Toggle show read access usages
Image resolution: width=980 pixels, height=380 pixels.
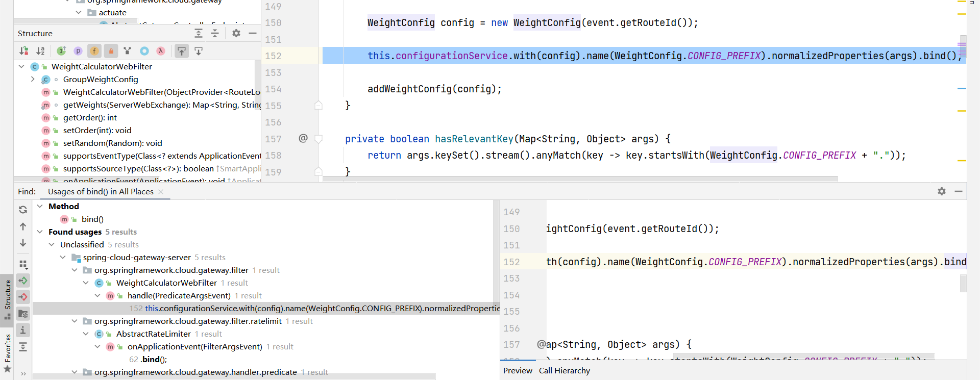click(23, 281)
